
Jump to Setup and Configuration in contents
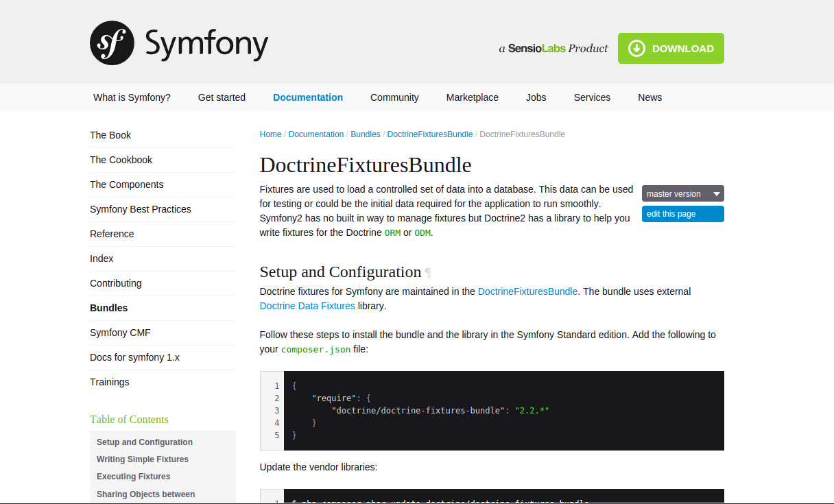145,442
